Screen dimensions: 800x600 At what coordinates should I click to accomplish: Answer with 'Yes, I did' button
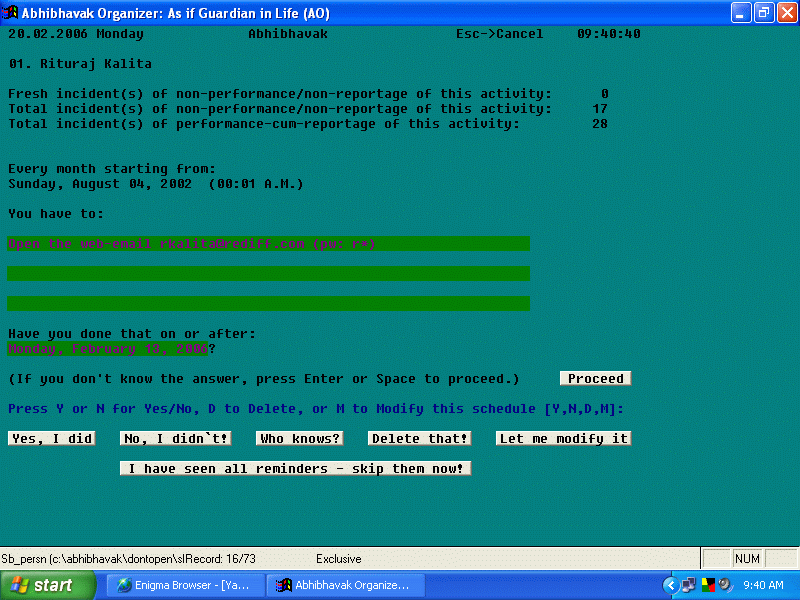[x=51, y=439]
